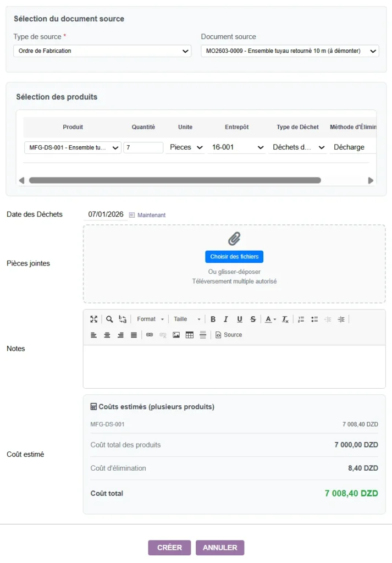Click the Italic icon in Notes toolbar
392x563 pixels.
coord(226,319)
